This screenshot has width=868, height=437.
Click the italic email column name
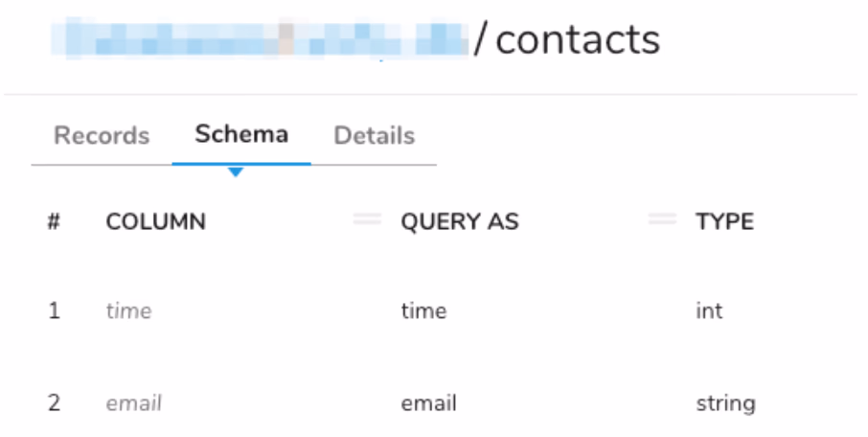[133, 403]
